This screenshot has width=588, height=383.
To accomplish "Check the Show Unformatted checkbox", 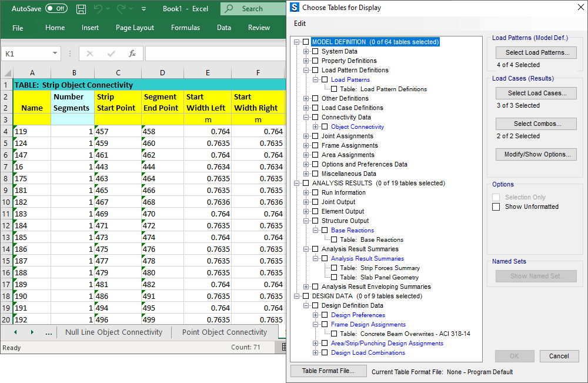I will click(x=496, y=207).
